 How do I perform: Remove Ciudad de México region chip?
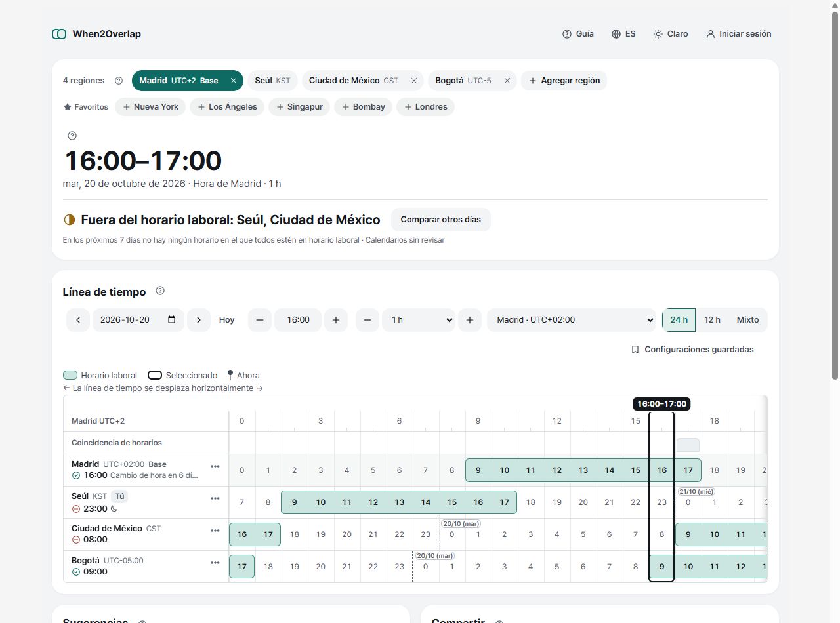414,81
